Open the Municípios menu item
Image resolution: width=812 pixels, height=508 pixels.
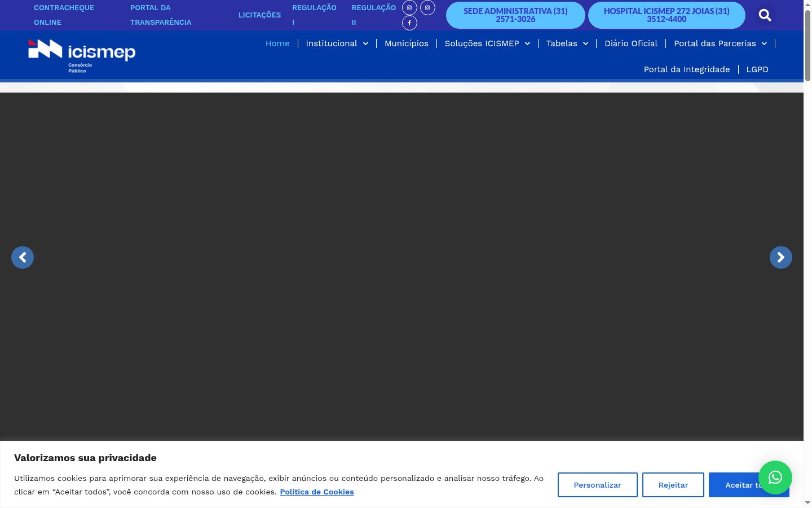click(x=407, y=43)
